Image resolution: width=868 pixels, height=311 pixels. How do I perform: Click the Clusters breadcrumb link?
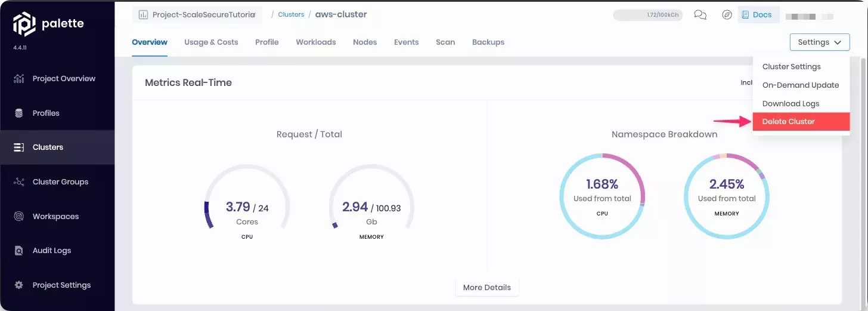point(291,14)
